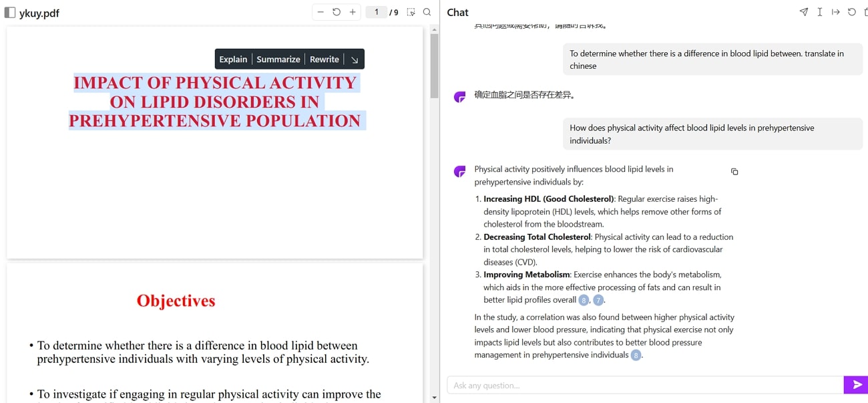The image size is (868, 403).
Task: Click the scrollbar up arrow in PDF pane
Action: point(435,29)
